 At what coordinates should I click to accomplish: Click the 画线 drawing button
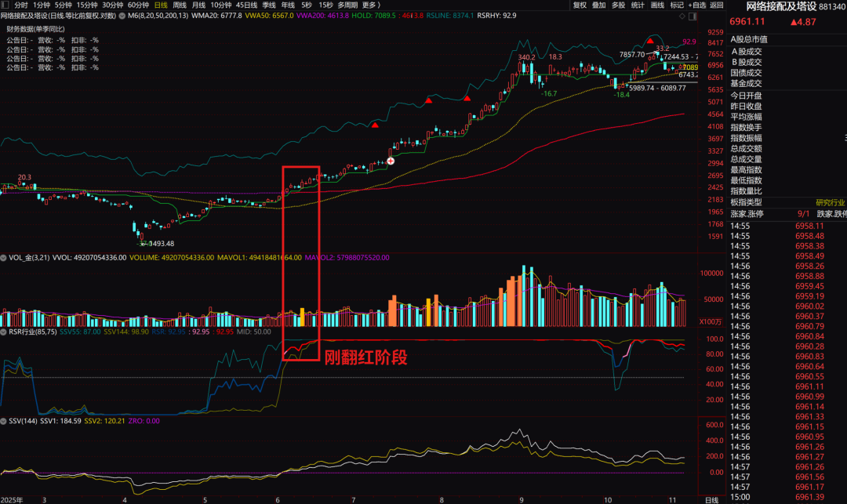click(x=657, y=5)
